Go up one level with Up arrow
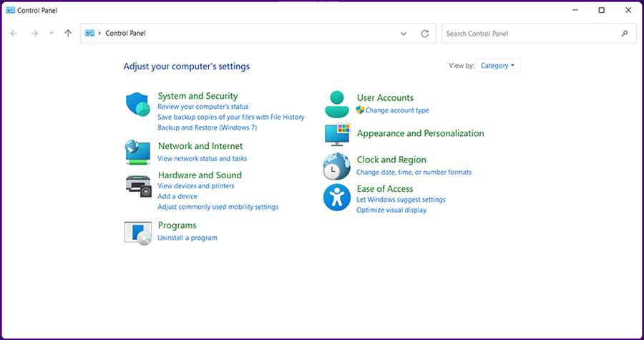The width and height of the screenshot is (644, 340). 68,34
